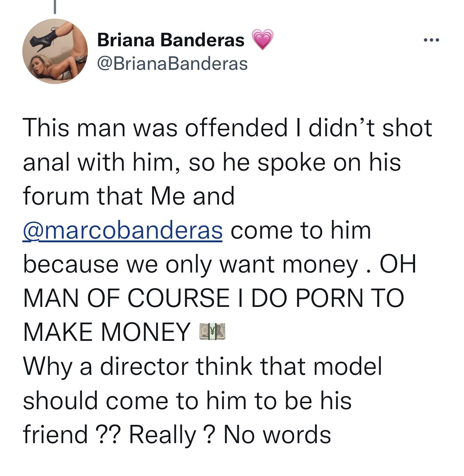Click the line "Why a director think that model"
464x476 pixels.
[x=202, y=366]
